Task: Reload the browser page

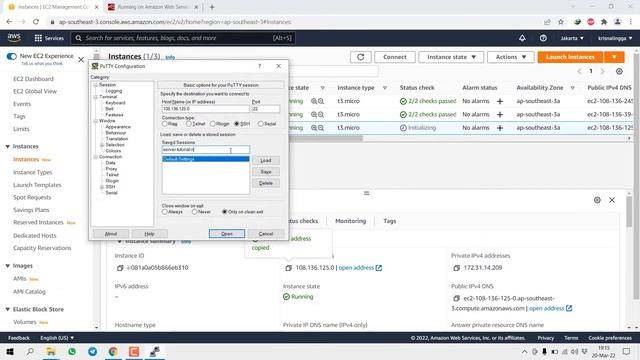Action: point(36,22)
